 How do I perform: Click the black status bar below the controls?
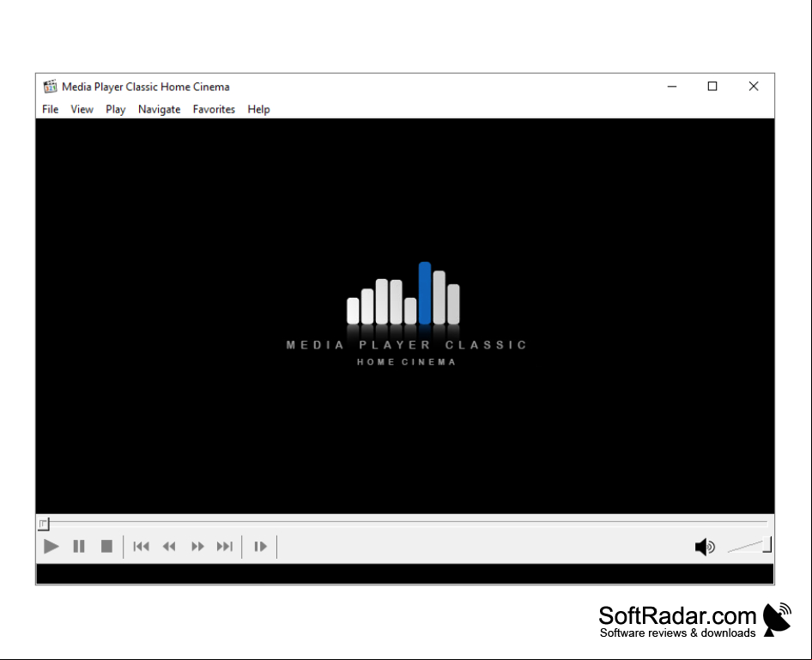(x=405, y=574)
